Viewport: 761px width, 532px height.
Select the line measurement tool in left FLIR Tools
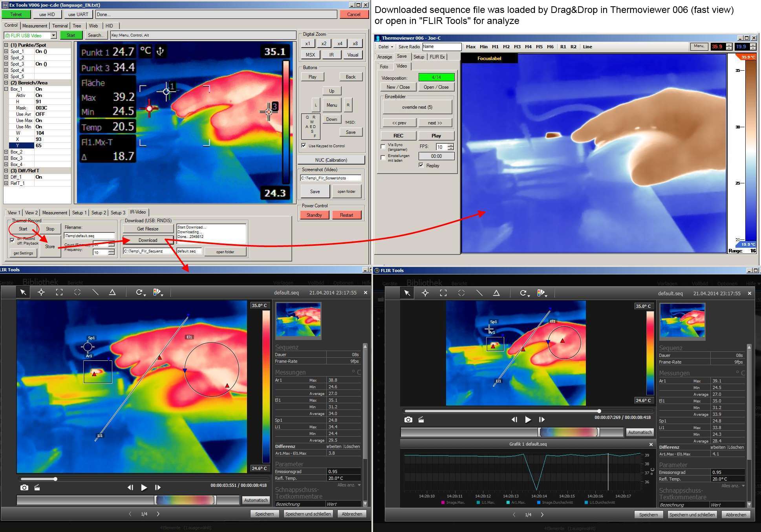click(x=95, y=292)
